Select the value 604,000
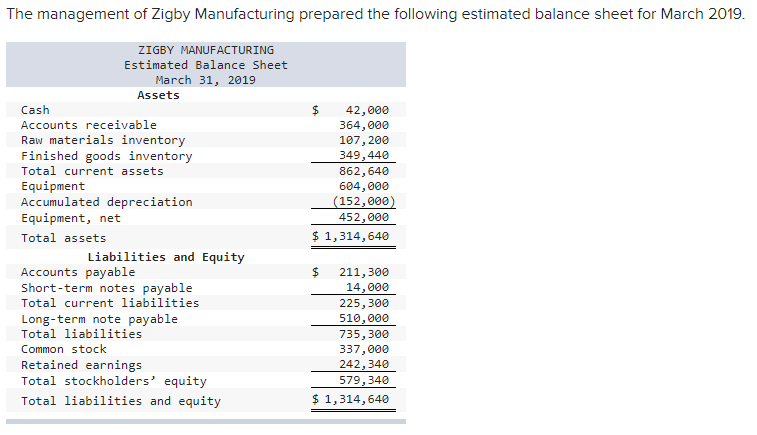Image resolution: width=757 pixels, height=435 pixels. [364, 186]
